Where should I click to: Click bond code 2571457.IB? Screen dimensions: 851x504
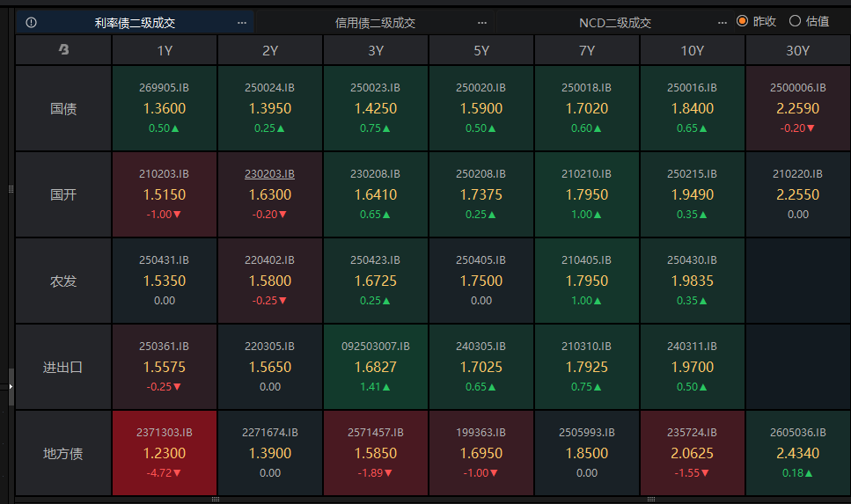[x=376, y=433]
